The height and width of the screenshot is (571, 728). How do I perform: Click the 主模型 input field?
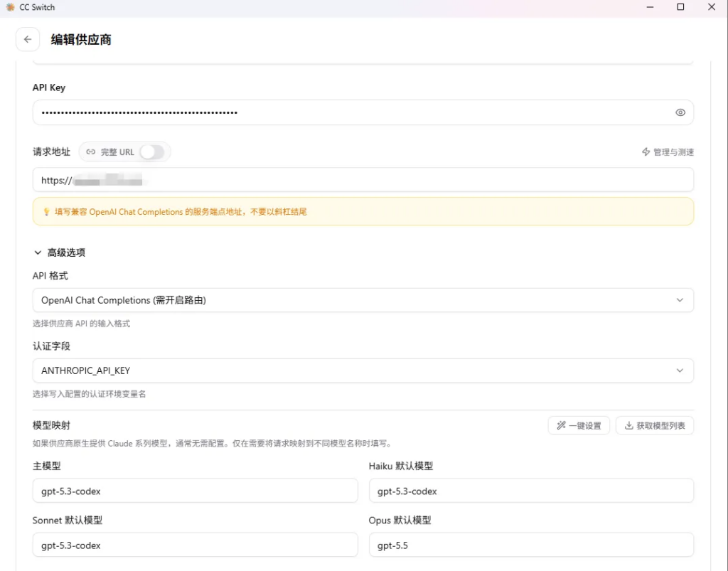(x=195, y=491)
